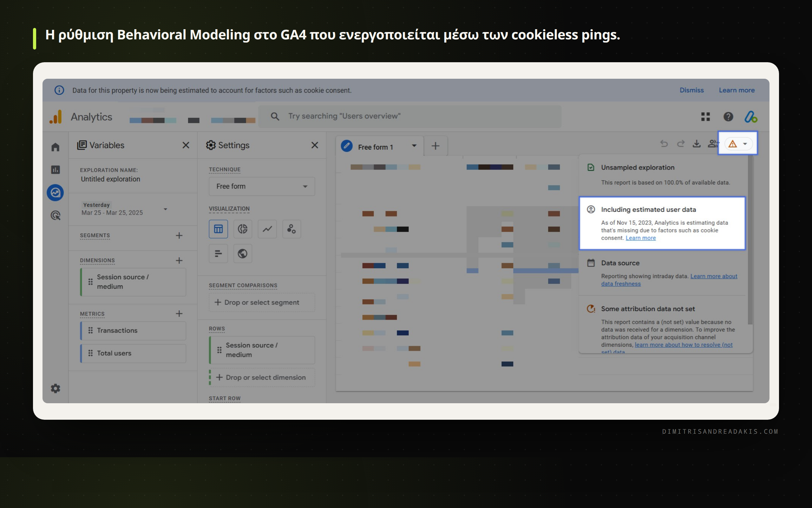Close the Variables panel
The height and width of the screenshot is (508, 812).
pos(186,145)
